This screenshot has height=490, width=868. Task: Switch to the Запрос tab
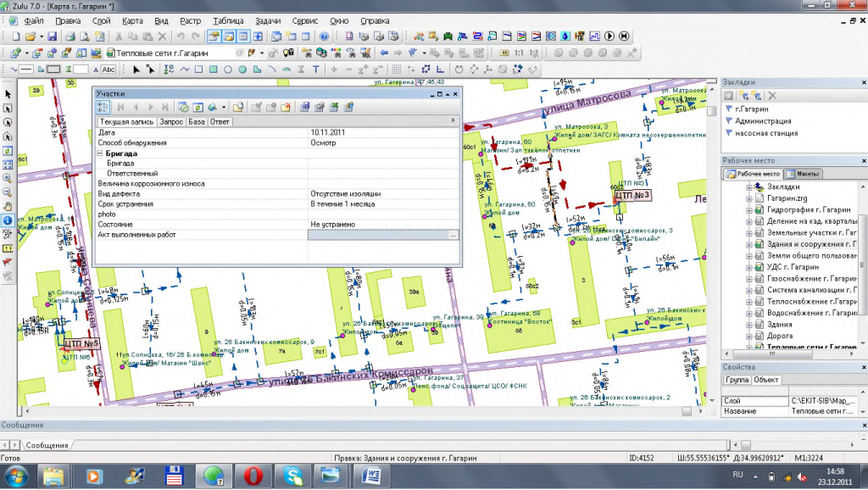point(171,122)
